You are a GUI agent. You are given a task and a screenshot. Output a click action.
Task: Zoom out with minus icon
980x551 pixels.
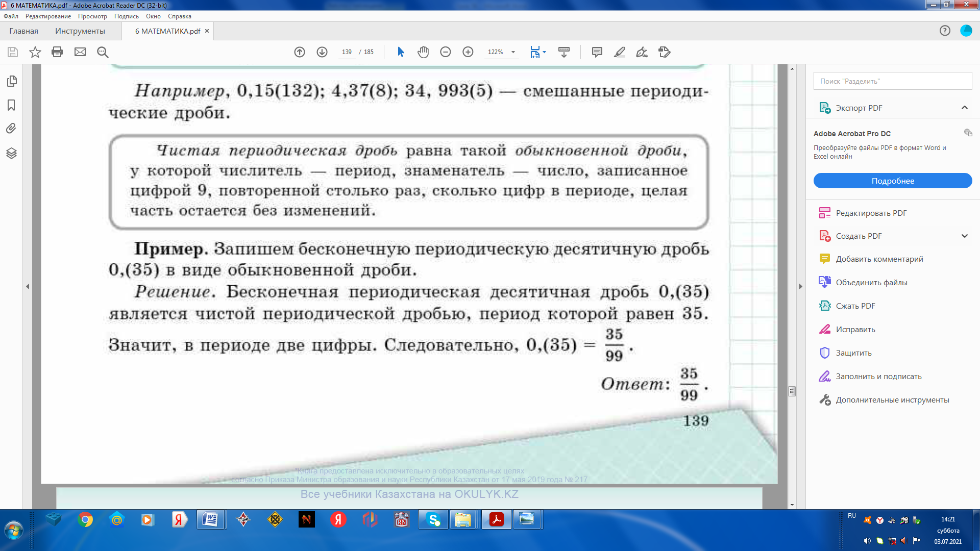click(446, 52)
